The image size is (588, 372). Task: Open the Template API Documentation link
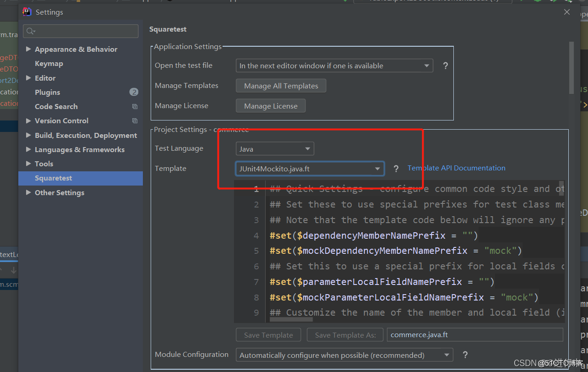457,168
